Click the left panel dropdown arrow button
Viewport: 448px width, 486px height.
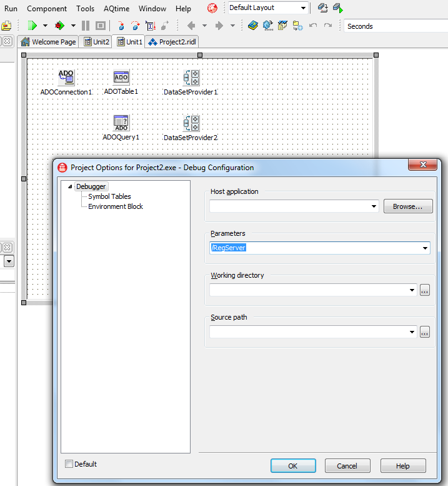click(9, 261)
